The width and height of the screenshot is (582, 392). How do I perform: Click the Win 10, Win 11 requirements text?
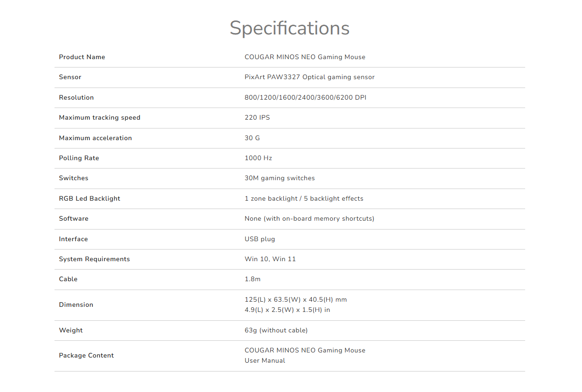pos(270,259)
